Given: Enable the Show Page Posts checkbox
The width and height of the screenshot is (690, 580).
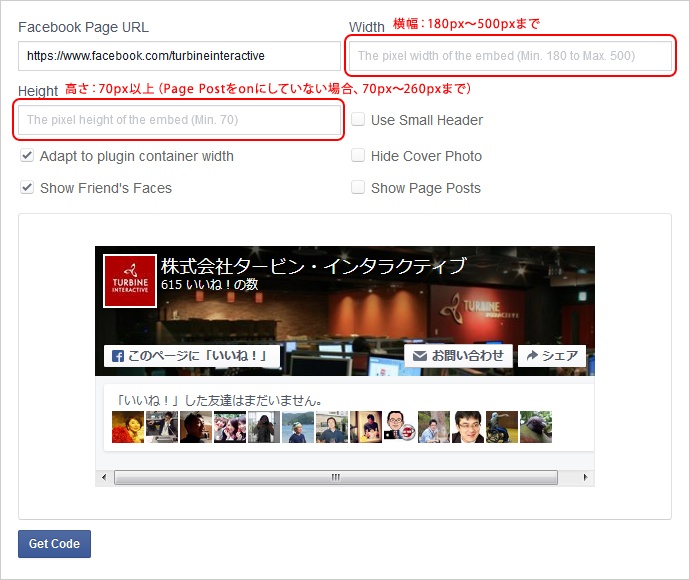Looking at the screenshot, I should 358,187.
